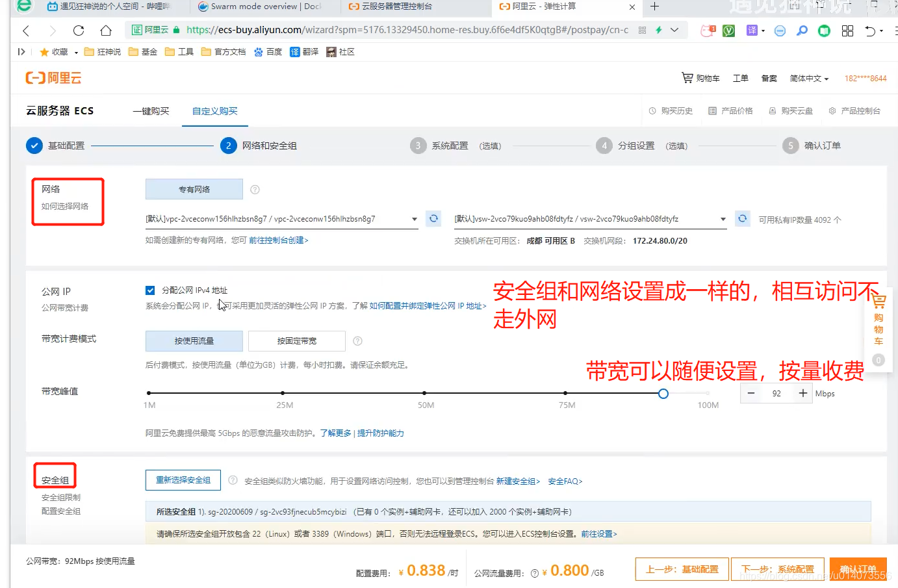Image resolution: width=898 pixels, height=588 pixels.
Task: Open the blue ad-block extension
Action: tap(780, 31)
